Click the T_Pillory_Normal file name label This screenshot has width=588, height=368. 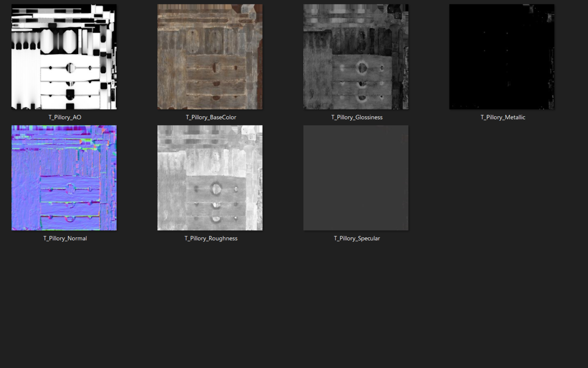65,238
